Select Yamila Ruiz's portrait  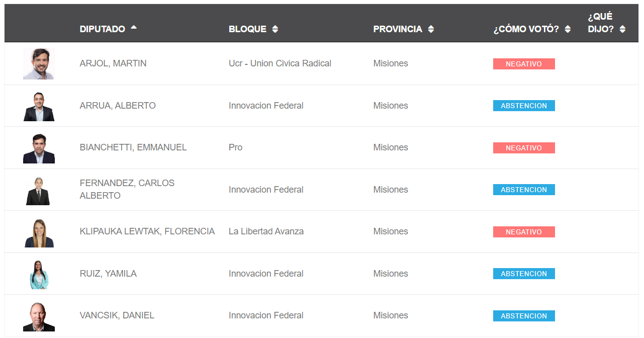[x=39, y=274]
